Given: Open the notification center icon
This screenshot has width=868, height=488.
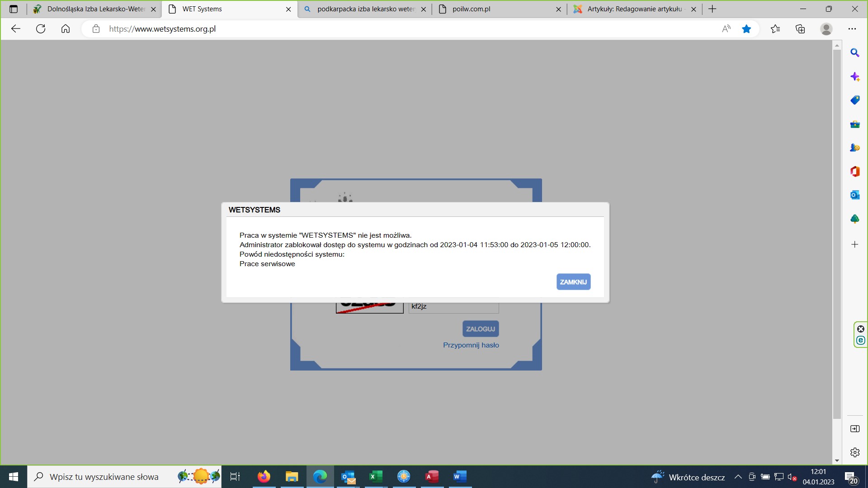Looking at the screenshot, I should click(x=851, y=477).
